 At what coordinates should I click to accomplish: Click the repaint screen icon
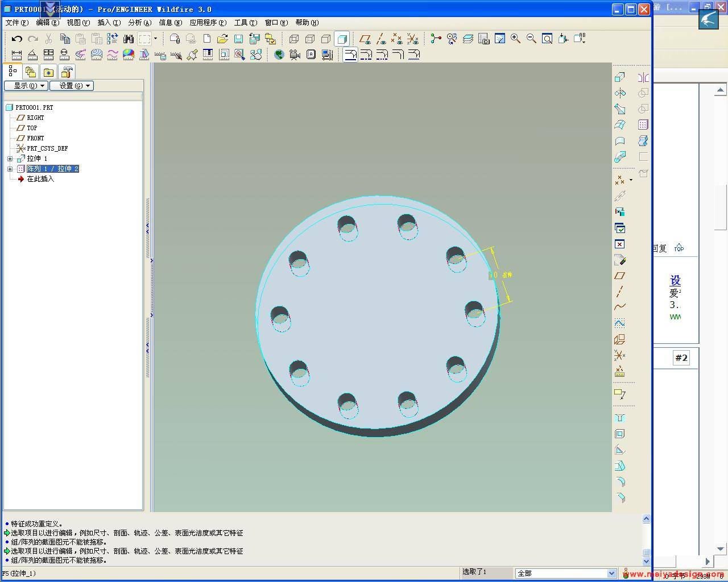point(499,39)
